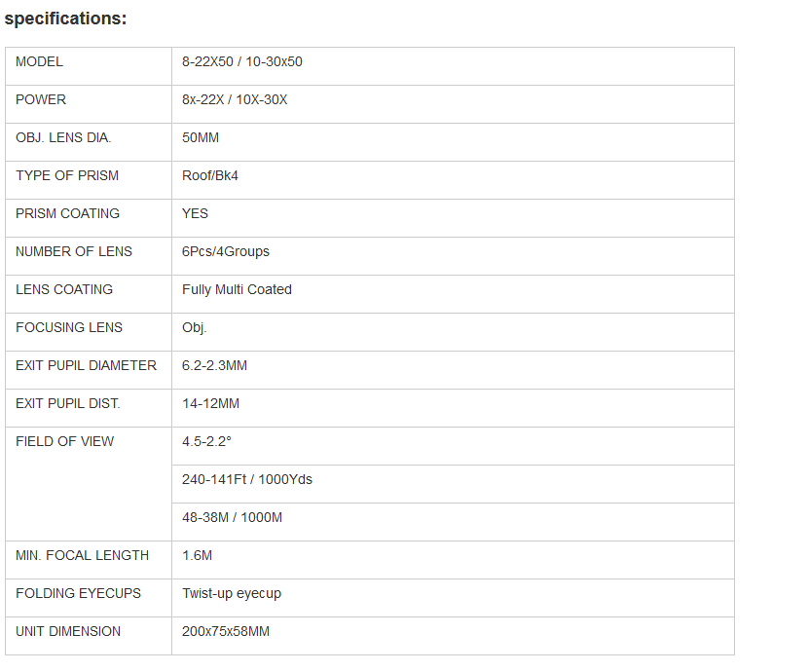
Task: Click the 'Twist-up eyecup' value
Action: 232,594
